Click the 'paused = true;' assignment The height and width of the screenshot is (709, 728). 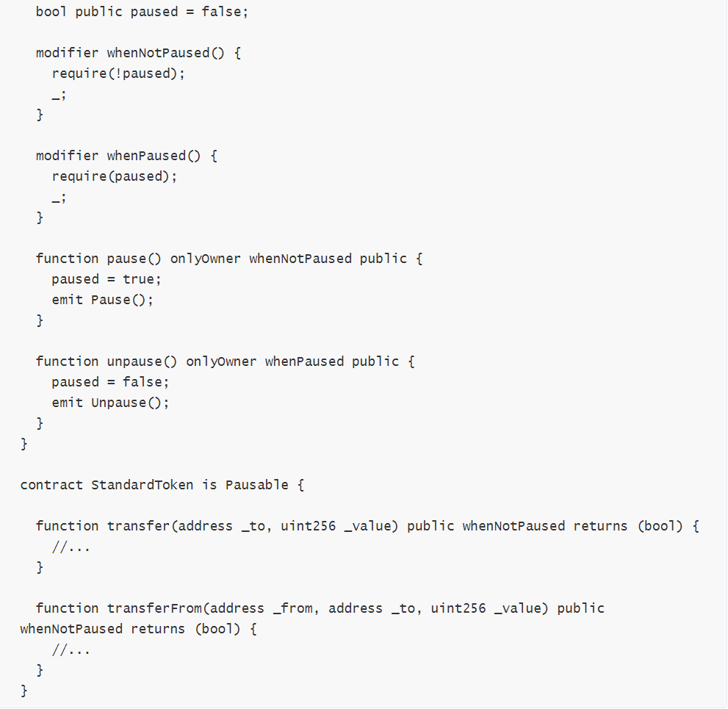[x=107, y=279]
